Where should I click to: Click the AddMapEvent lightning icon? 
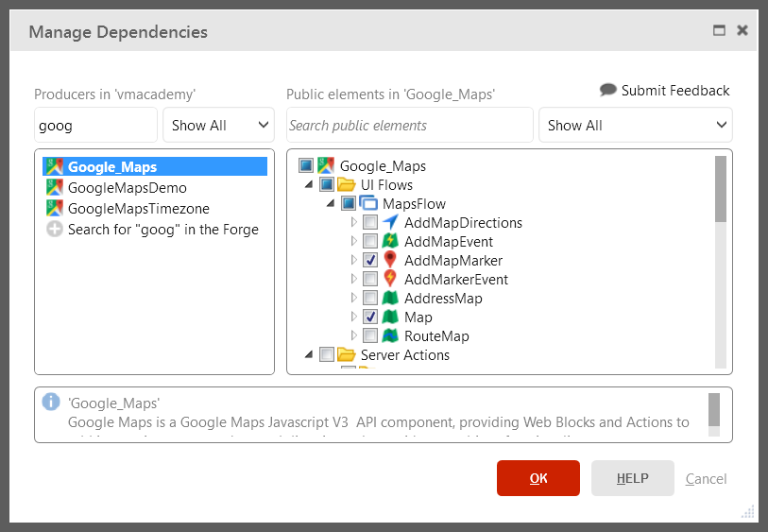click(x=390, y=242)
